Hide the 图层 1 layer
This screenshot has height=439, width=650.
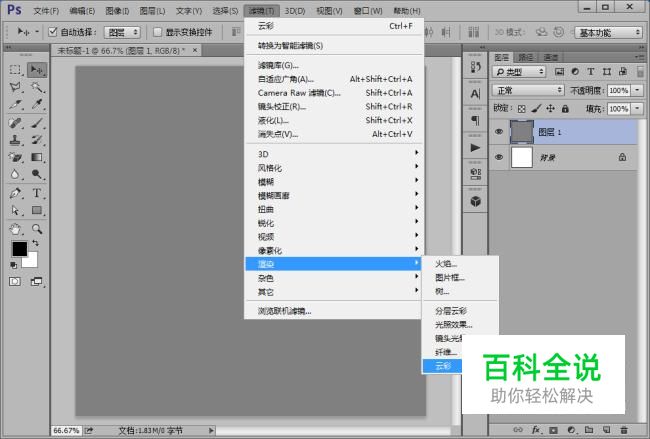click(x=499, y=132)
